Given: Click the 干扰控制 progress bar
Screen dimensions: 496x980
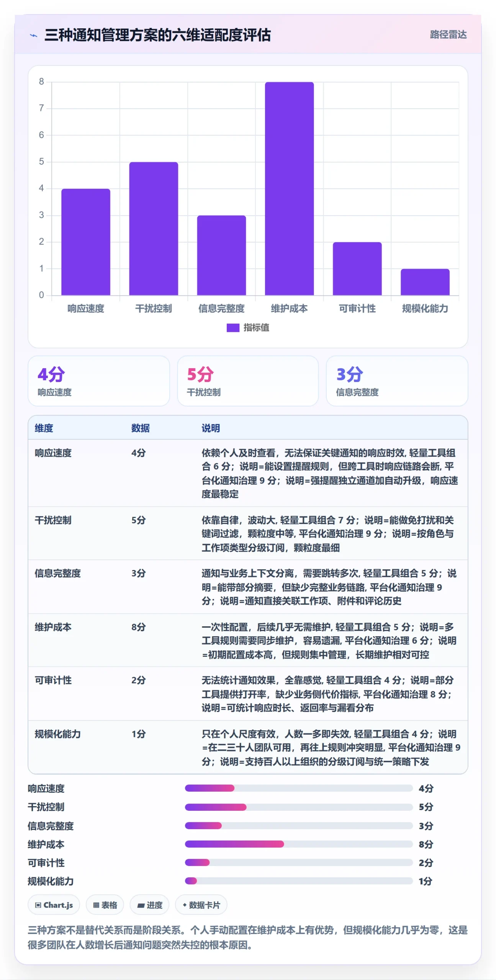Looking at the screenshot, I should click(299, 807).
